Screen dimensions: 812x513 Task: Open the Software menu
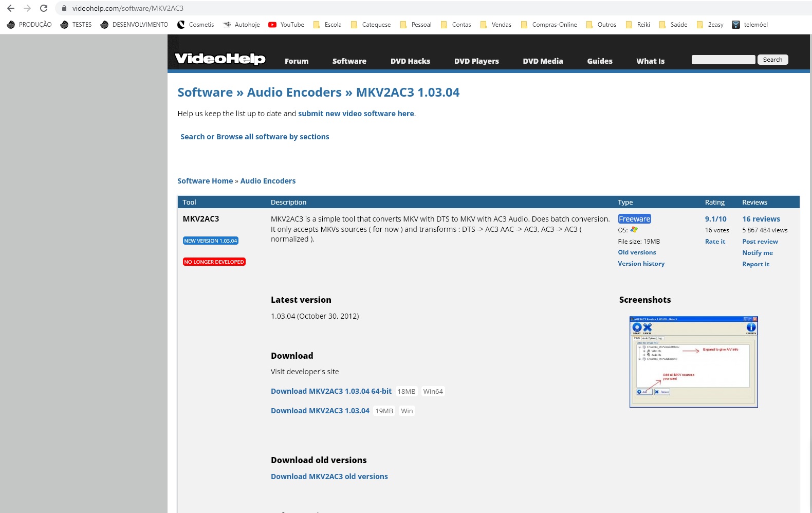(349, 61)
